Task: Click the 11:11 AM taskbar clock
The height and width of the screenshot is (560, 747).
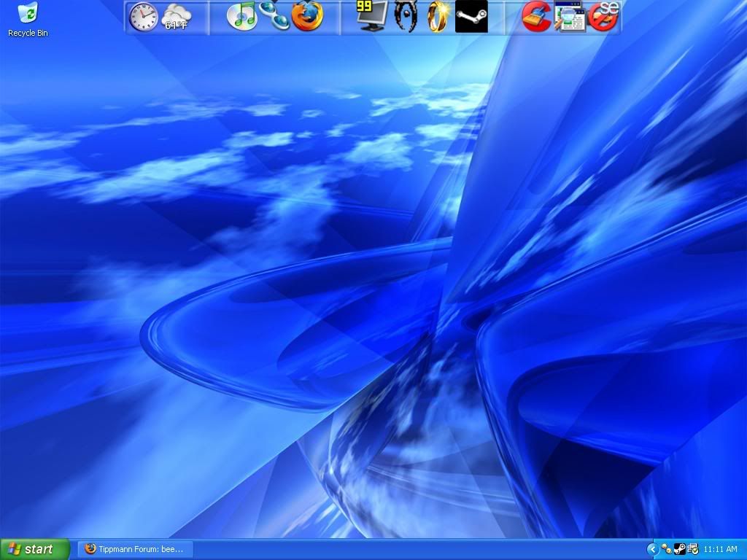Action: [x=721, y=549]
